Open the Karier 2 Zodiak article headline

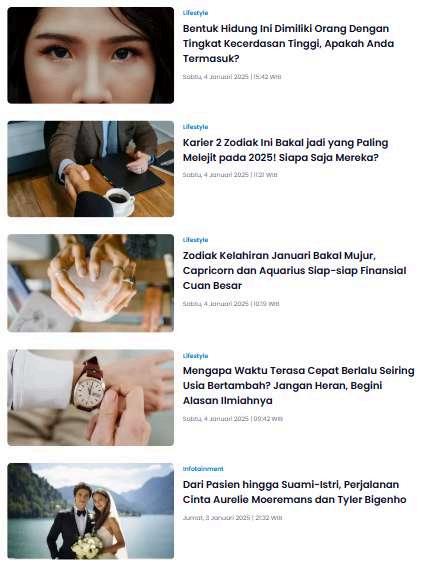click(x=285, y=150)
